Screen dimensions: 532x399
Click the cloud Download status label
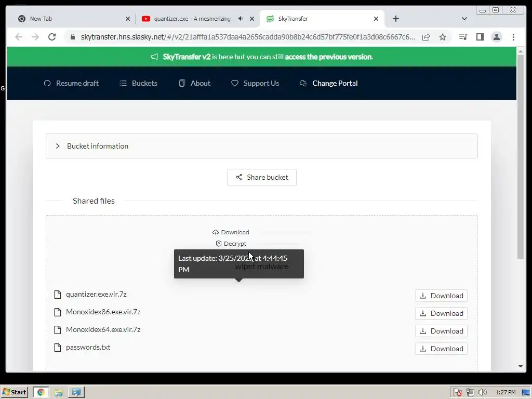(231, 232)
